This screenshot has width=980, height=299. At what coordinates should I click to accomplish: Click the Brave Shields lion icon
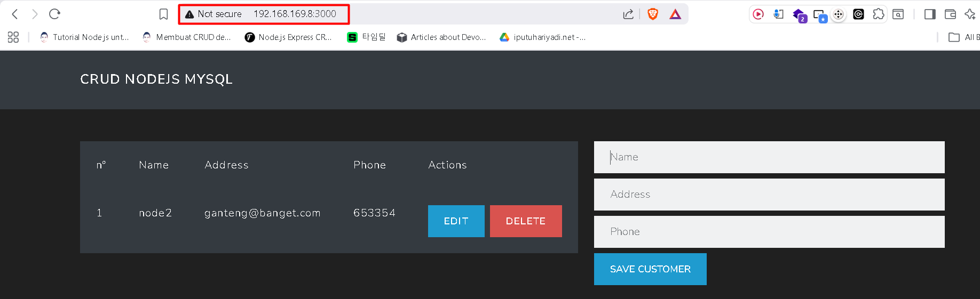(652, 14)
